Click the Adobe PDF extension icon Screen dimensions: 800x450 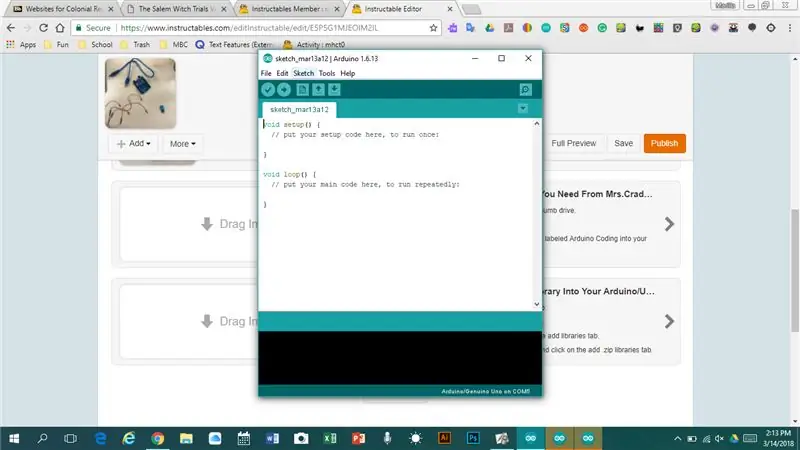[508, 28]
